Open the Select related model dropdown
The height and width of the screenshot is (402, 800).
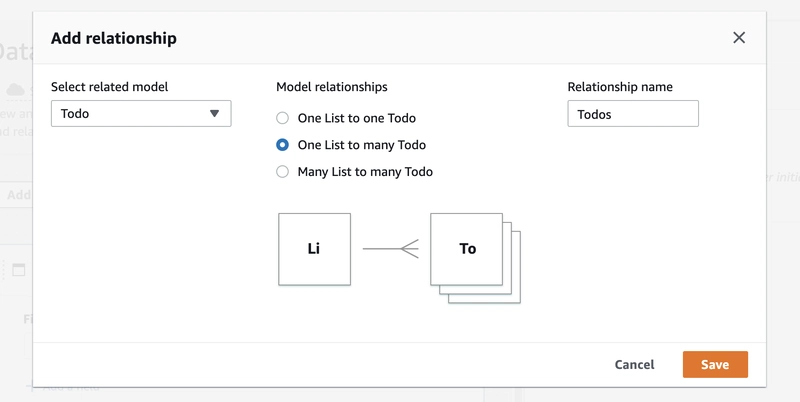(x=140, y=114)
